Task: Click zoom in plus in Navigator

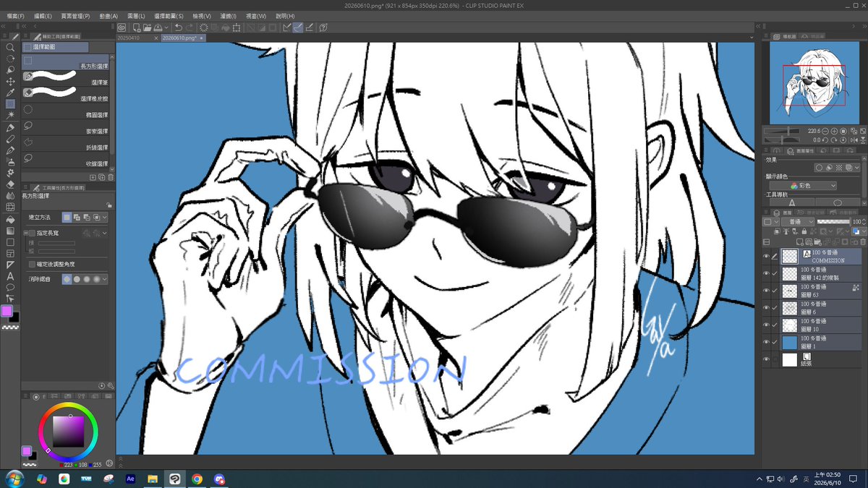Action: 834,131
